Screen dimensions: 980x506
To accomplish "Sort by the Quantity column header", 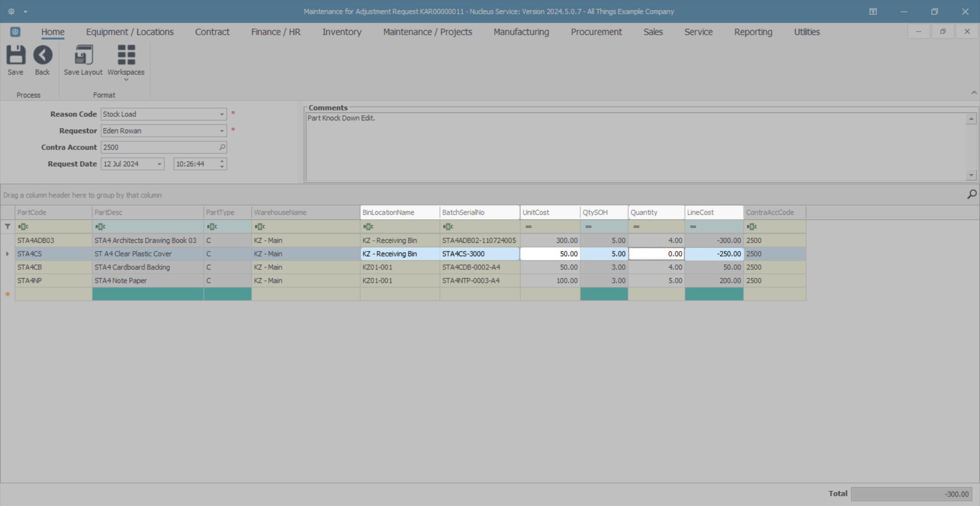I will [656, 212].
